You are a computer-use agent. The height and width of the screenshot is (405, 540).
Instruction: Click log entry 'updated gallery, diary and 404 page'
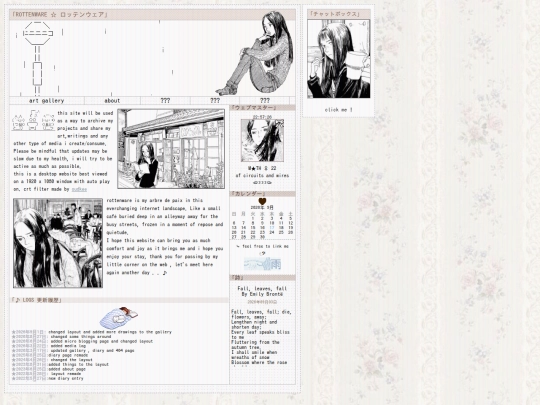pos(92,351)
